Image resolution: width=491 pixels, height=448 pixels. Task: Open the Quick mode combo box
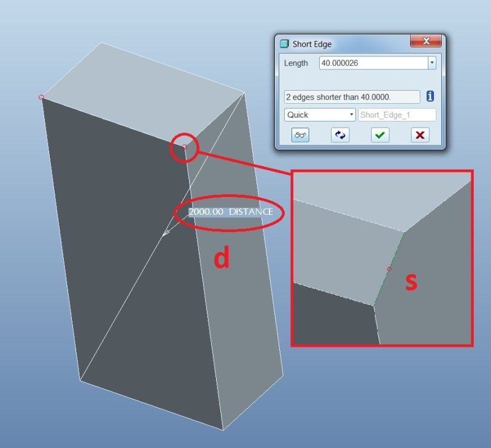tap(320, 115)
